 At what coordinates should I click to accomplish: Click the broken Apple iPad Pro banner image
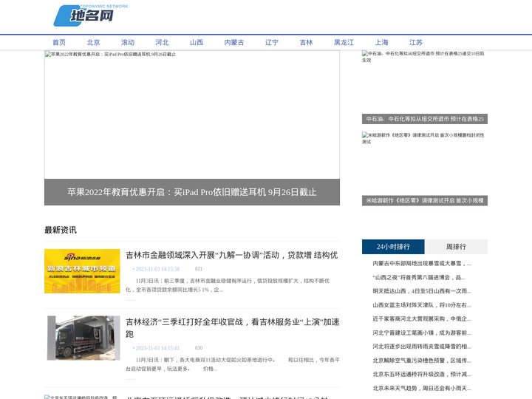coord(192,115)
